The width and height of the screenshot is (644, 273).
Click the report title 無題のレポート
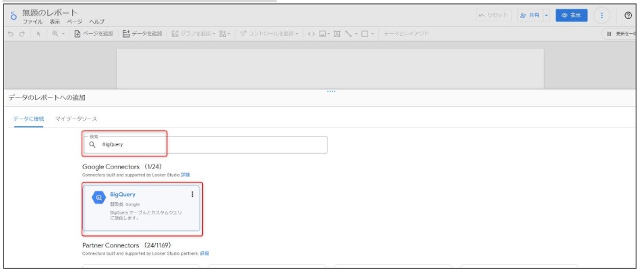pyautogui.click(x=50, y=13)
